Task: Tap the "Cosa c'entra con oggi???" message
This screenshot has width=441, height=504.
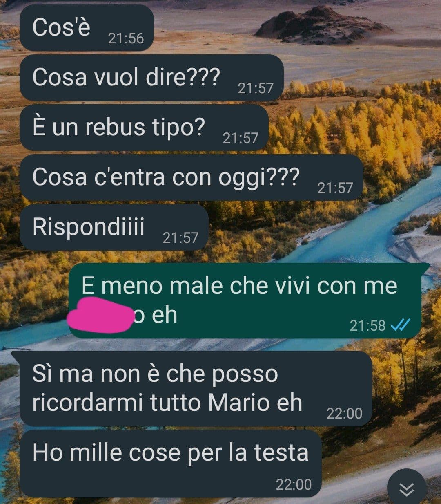Action: [x=192, y=177]
